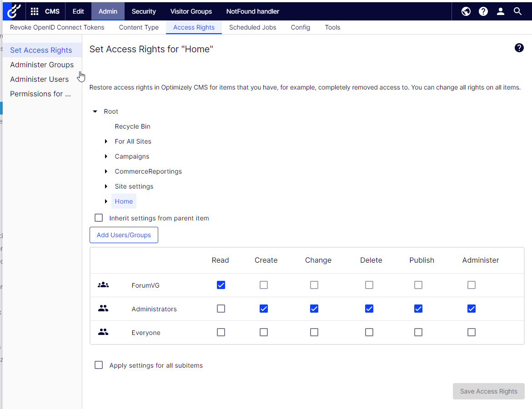The height and width of the screenshot is (409, 532).
Task: Click the globe icon in top bar
Action: point(466,11)
